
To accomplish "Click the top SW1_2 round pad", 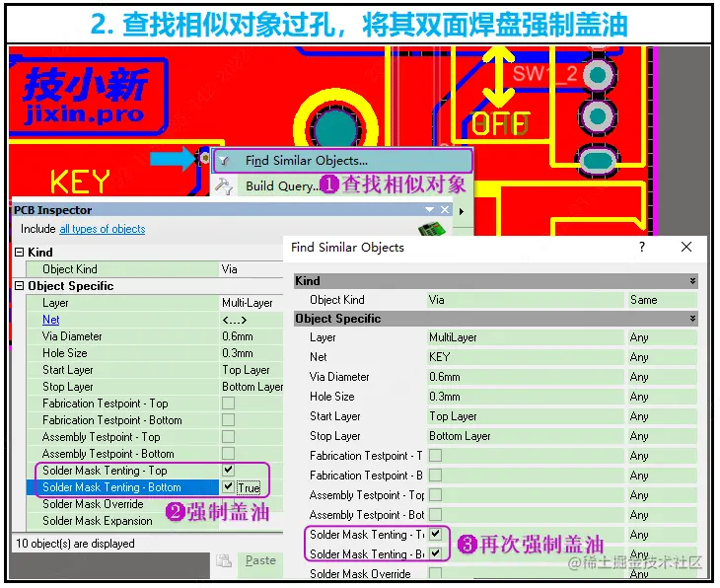I will tap(598, 75).
